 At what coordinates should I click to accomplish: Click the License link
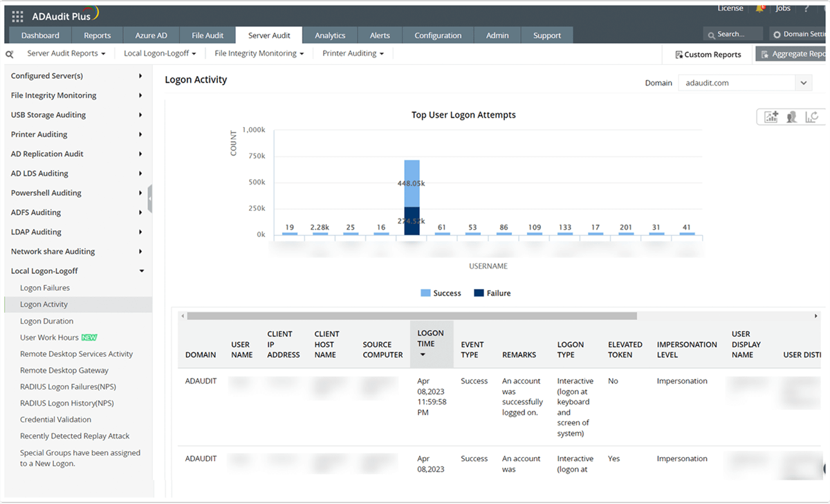click(730, 8)
